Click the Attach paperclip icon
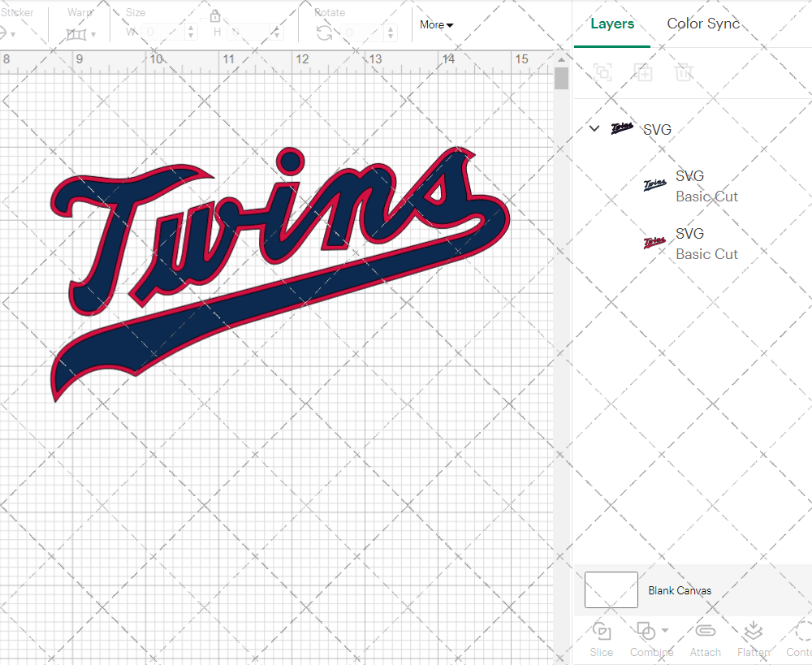This screenshot has width=812, height=665. tap(705, 632)
